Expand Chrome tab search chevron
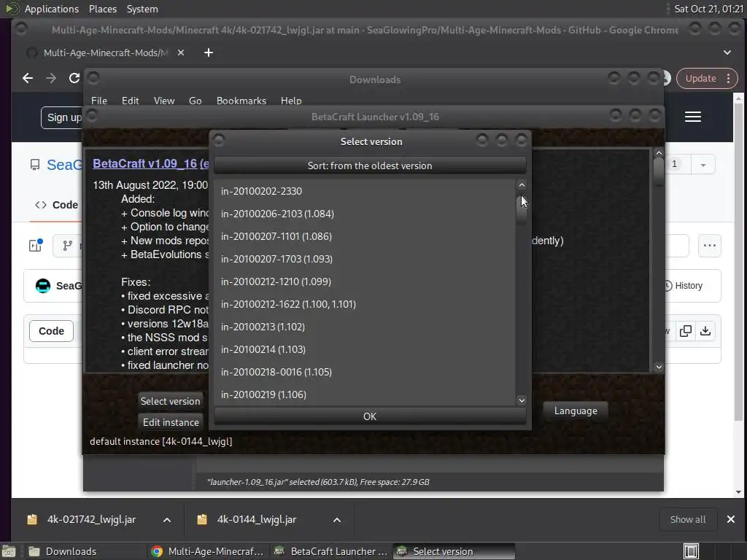Image resolution: width=747 pixels, height=560 pixels. pos(727,52)
